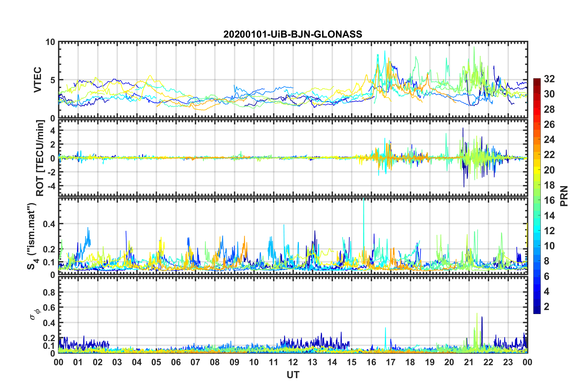Click the colorbar tick label 6
This screenshot has height=392, width=586.
(547, 276)
